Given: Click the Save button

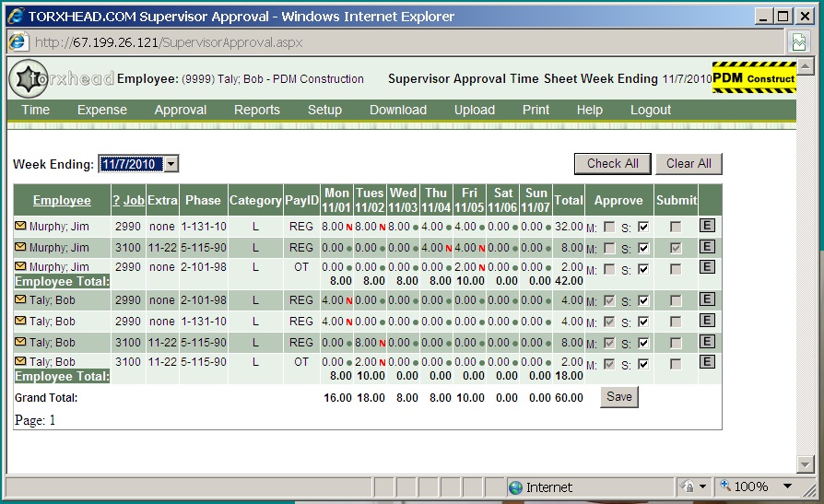Looking at the screenshot, I should point(618,397).
